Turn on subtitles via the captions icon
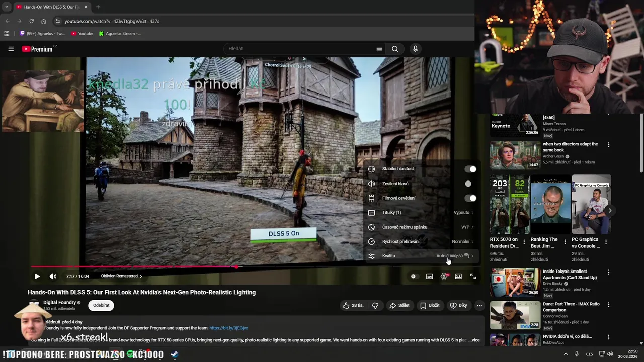Screen dimensions: 644x362 tap(429, 276)
